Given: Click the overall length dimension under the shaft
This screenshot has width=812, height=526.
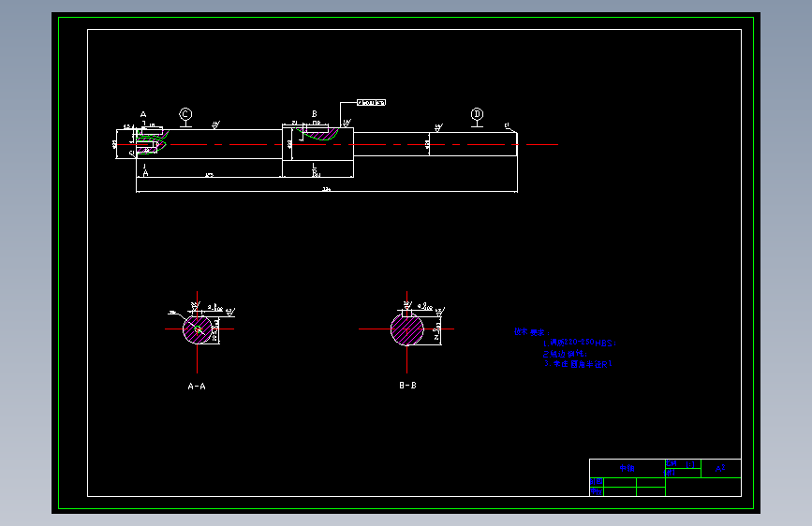Looking at the screenshot, I should pyautogui.click(x=327, y=189).
